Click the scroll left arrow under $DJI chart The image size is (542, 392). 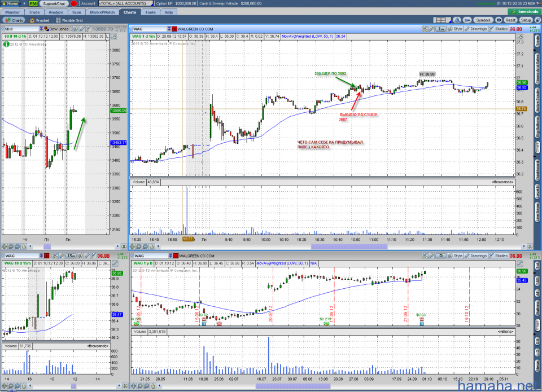tap(30, 246)
